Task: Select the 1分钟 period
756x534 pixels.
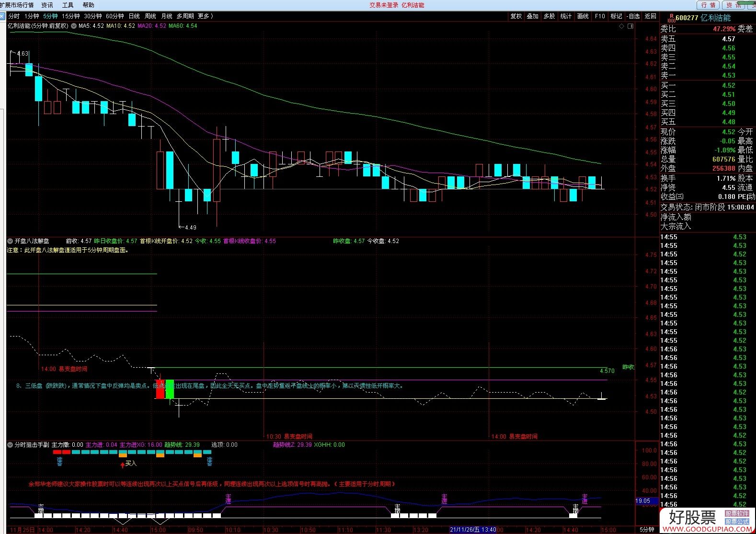Action: pos(32,16)
